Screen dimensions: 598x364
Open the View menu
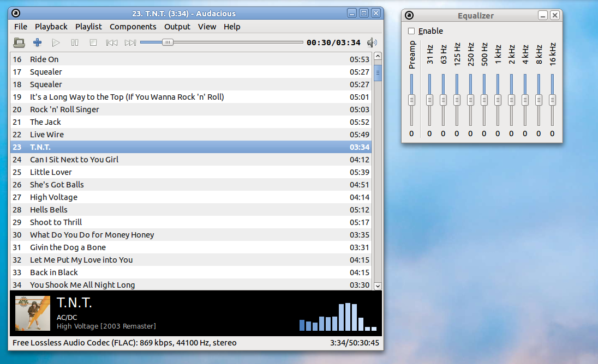(x=207, y=27)
